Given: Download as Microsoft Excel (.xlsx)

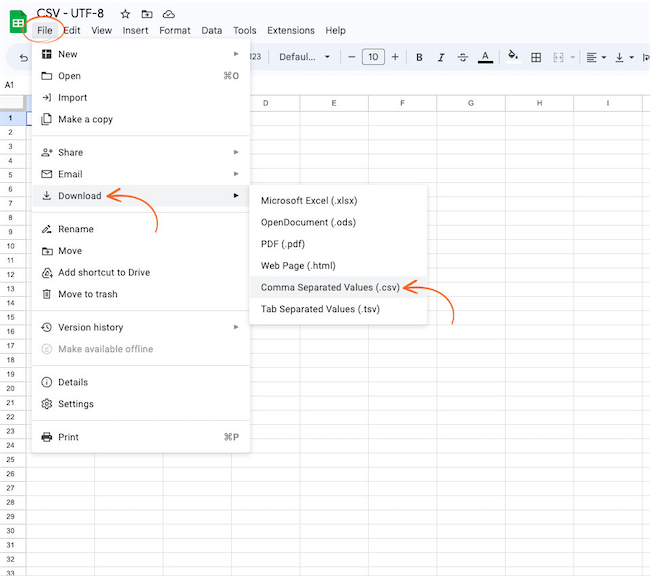Looking at the screenshot, I should point(338,201).
